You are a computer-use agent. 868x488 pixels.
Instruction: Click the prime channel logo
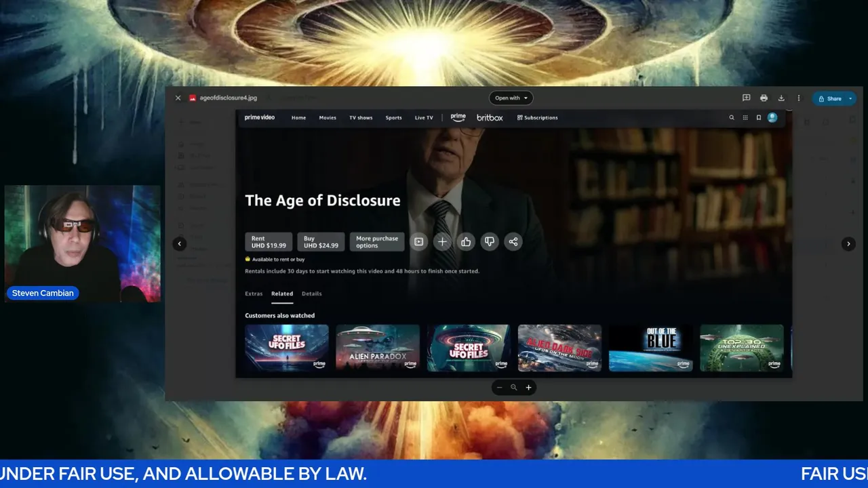pyautogui.click(x=458, y=117)
